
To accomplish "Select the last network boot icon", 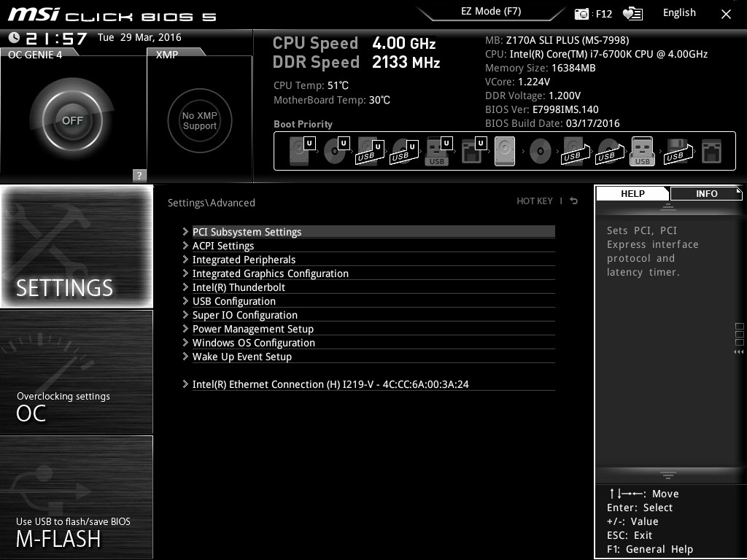I will (712, 152).
